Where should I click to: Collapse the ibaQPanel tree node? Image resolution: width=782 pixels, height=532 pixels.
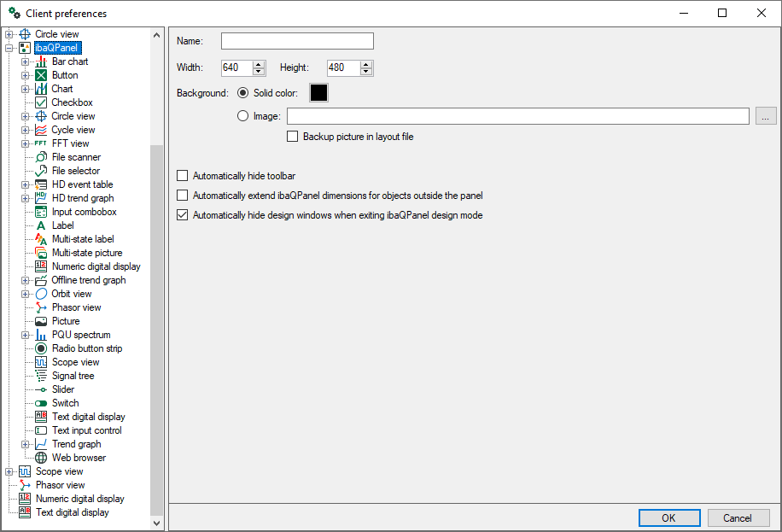(9, 48)
